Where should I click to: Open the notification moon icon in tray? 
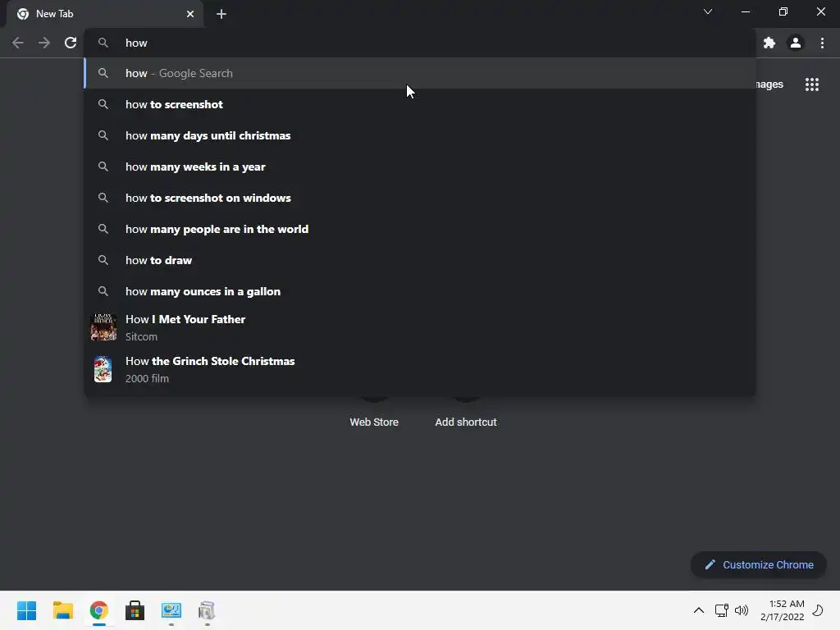point(818,610)
